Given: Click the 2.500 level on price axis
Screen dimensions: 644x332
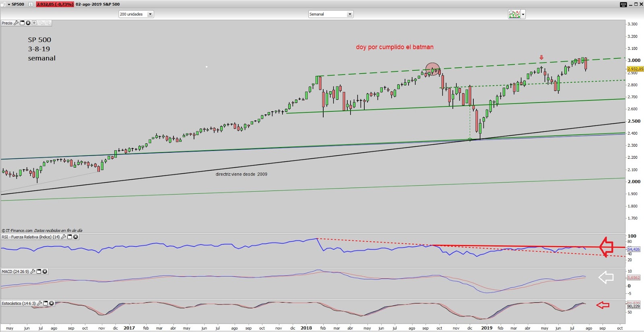Looking at the screenshot, I should pyautogui.click(x=634, y=121).
